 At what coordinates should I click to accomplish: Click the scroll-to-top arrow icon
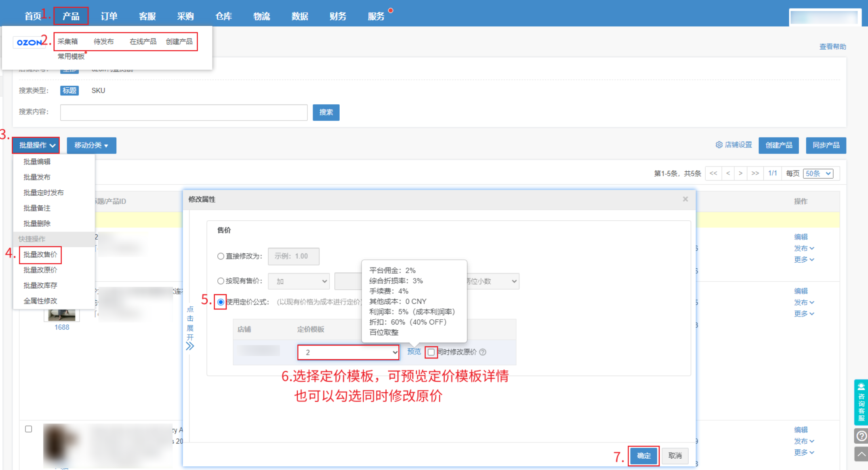tap(861, 454)
